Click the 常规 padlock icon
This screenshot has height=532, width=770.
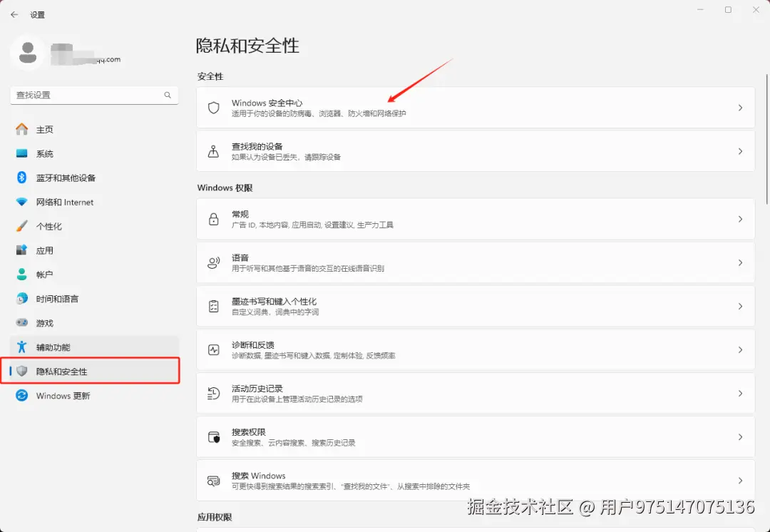(x=214, y=219)
